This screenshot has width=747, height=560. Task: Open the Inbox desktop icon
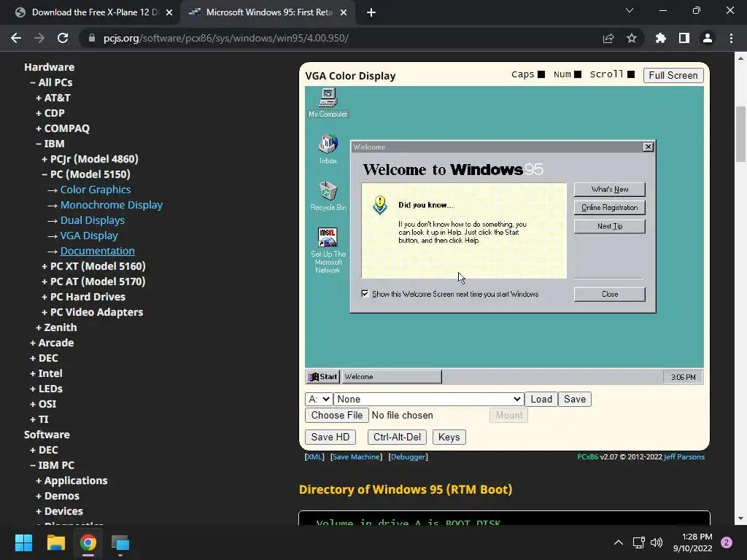[x=328, y=149]
